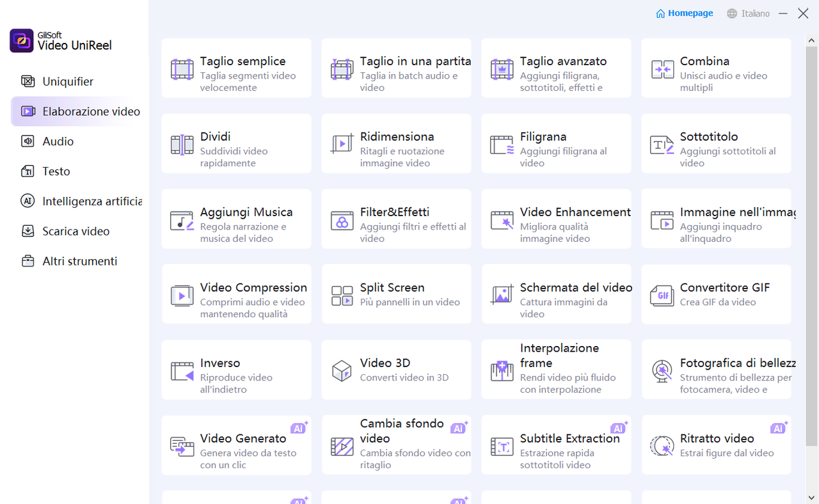Click the Cambia sfondo video icon
This screenshot has width=819, height=504.
[342, 446]
